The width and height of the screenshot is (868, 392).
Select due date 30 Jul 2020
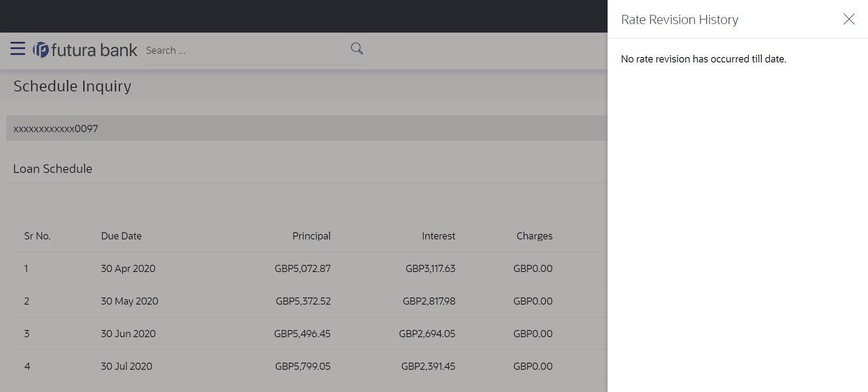127,366
